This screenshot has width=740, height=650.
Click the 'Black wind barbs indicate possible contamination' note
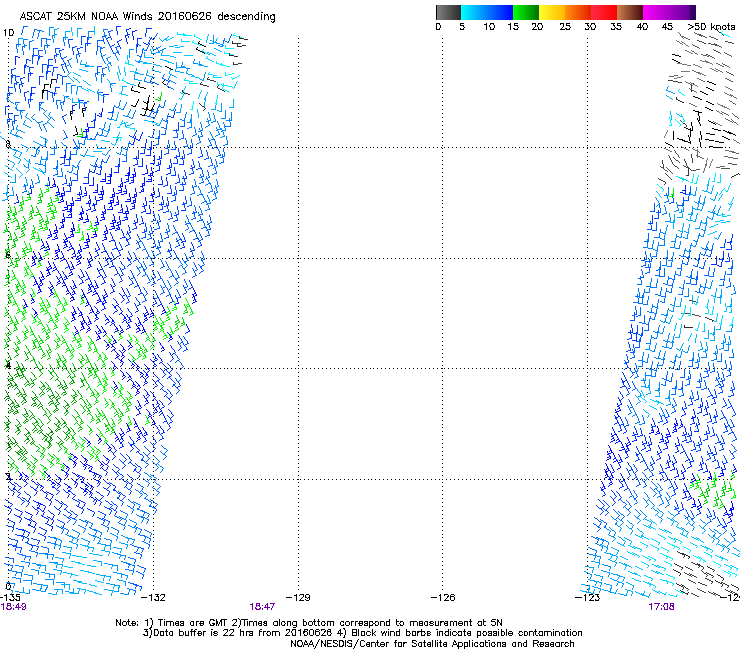click(460, 633)
